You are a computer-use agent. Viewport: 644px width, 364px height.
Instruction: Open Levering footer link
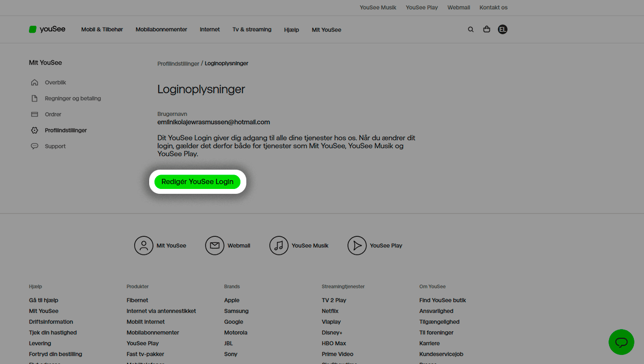40,343
